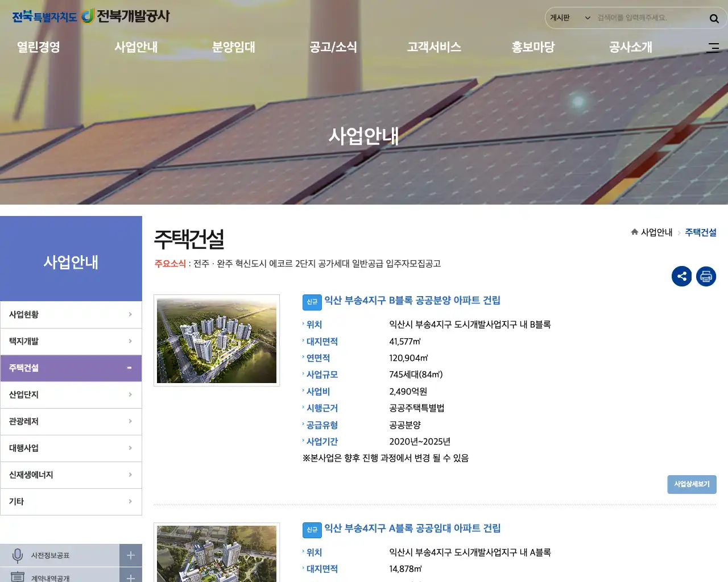Screen dimensions: 728x582
Task: Expand 기타 in the sidebar
Action: [x=71, y=501]
